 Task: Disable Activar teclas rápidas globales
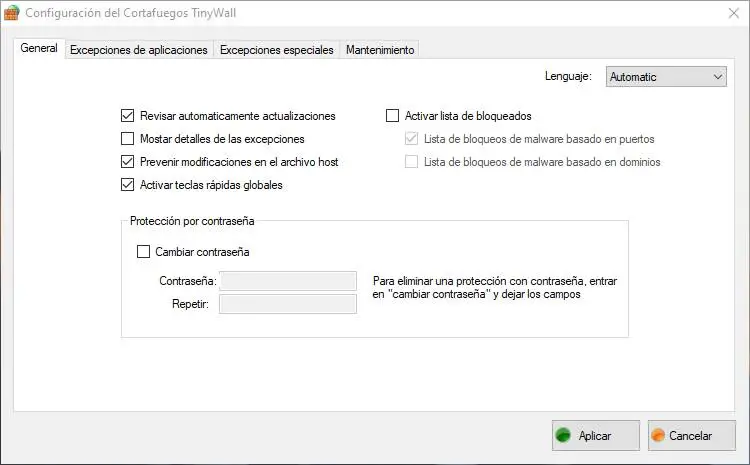(127, 184)
